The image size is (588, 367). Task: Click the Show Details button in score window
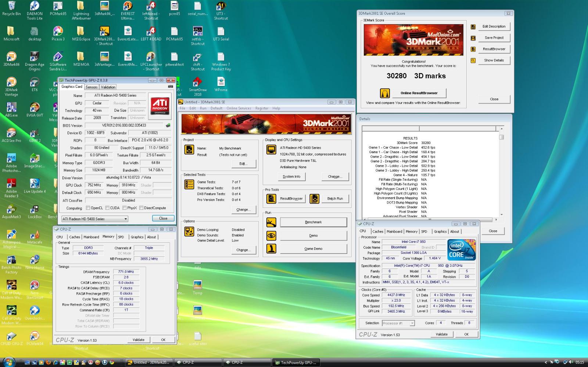(x=494, y=60)
